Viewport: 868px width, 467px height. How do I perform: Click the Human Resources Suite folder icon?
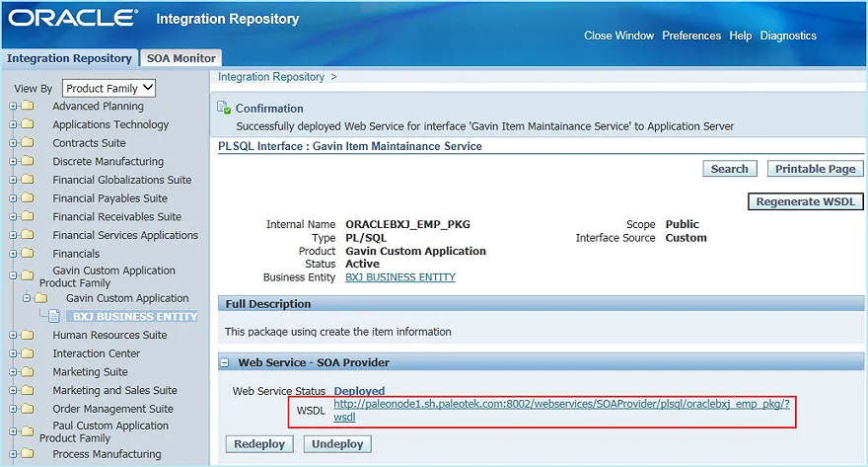[x=28, y=335]
